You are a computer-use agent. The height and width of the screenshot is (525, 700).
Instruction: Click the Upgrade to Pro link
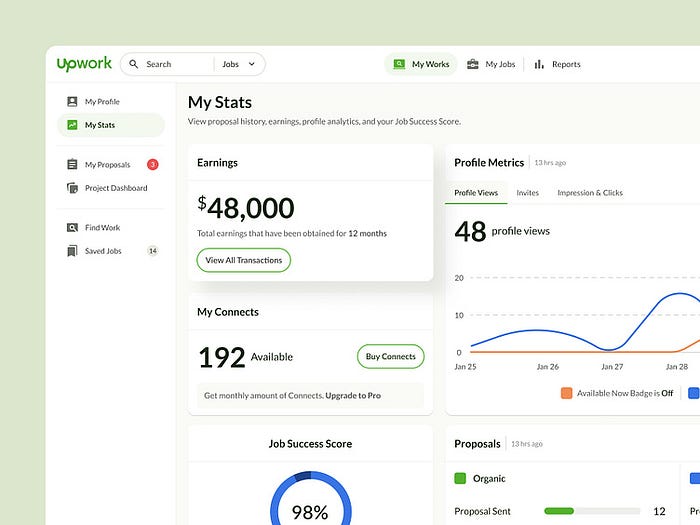click(353, 396)
